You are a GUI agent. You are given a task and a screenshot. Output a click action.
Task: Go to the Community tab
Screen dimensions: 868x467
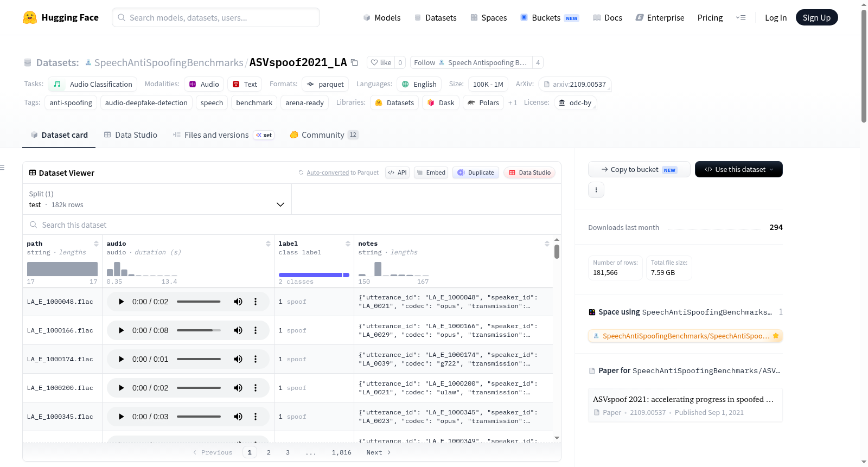(324, 135)
